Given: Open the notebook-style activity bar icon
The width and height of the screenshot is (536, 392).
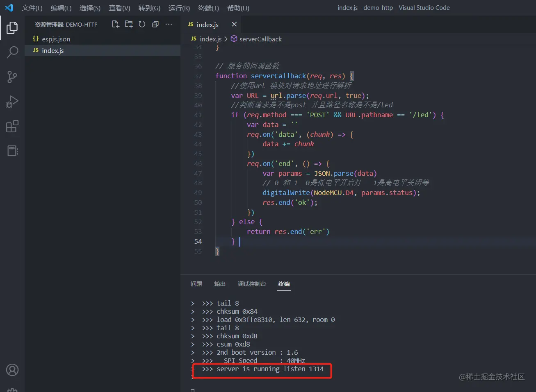Looking at the screenshot, I should pos(12,151).
